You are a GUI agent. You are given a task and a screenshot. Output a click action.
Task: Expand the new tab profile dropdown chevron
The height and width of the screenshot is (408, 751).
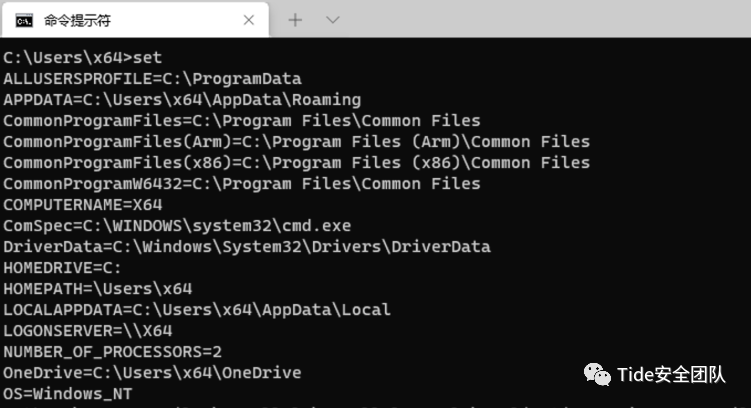coord(332,20)
